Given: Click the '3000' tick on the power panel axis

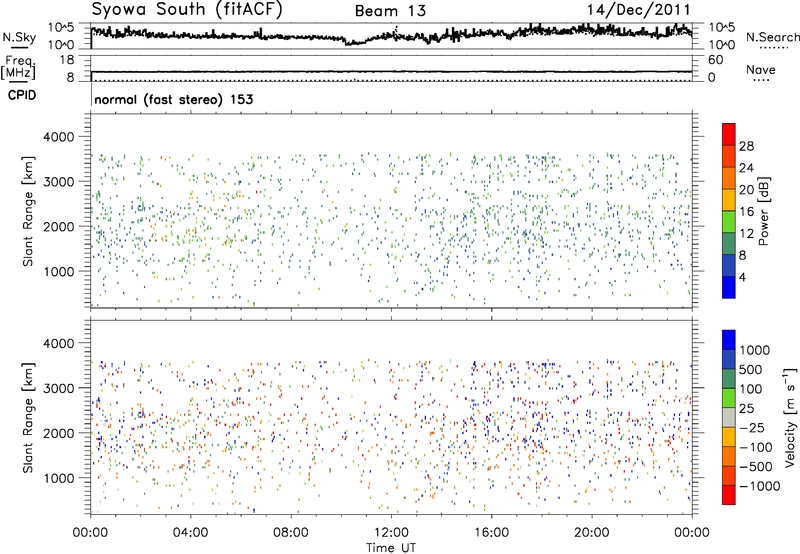Looking at the screenshot, I should (58, 182).
